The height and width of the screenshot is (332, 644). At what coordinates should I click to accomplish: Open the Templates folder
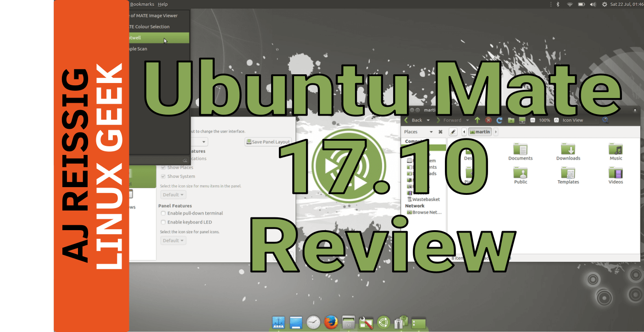pos(568,176)
